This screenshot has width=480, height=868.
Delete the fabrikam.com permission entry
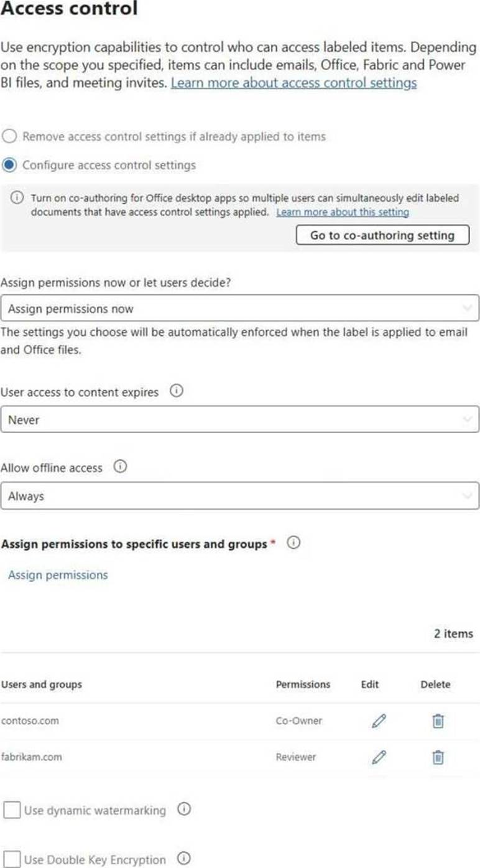[x=438, y=757]
